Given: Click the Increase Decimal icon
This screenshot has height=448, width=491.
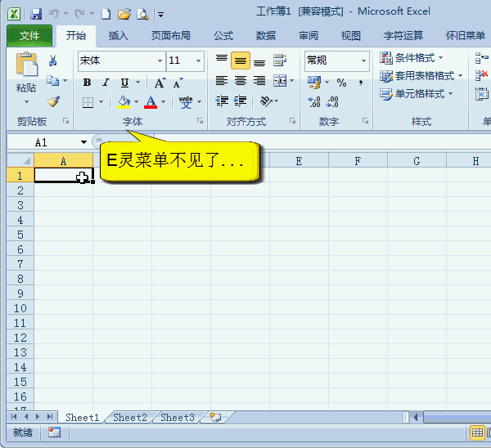Looking at the screenshot, I should 314,101.
